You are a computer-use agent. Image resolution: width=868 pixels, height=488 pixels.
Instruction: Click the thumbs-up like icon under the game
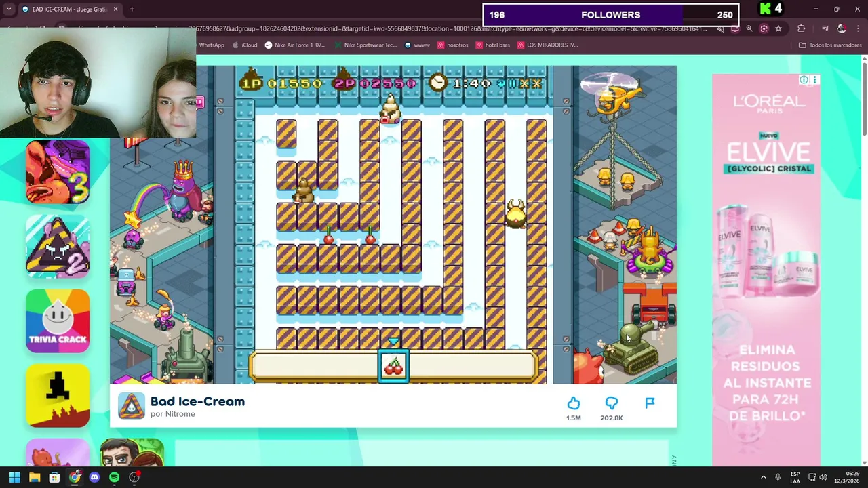(574, 403)
